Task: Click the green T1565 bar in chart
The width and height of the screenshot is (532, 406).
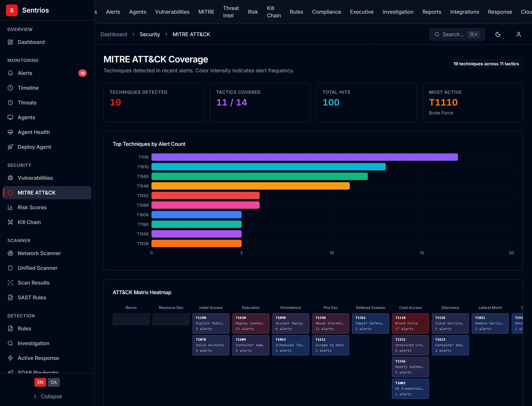Action: (x=260, y=176)
